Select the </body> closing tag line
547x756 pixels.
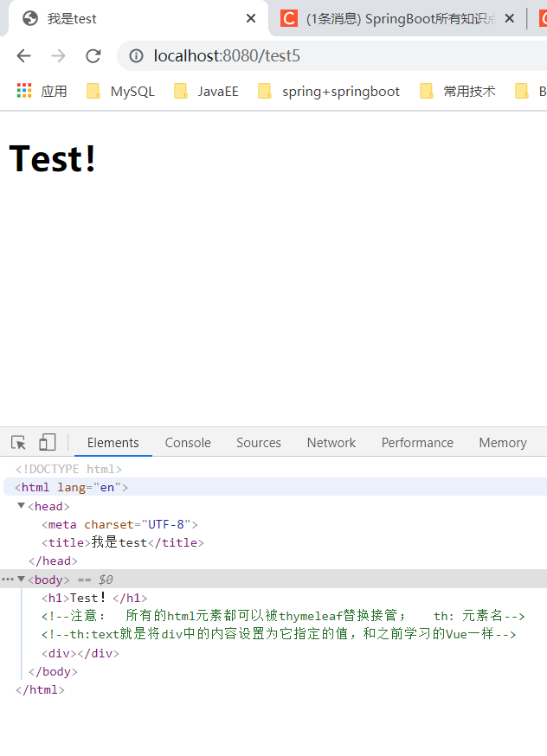point(53,671)
